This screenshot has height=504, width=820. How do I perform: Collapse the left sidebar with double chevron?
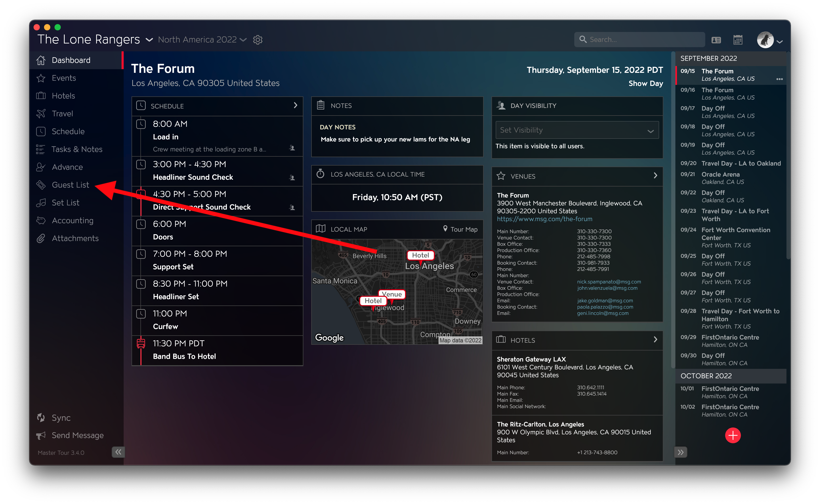118,452
